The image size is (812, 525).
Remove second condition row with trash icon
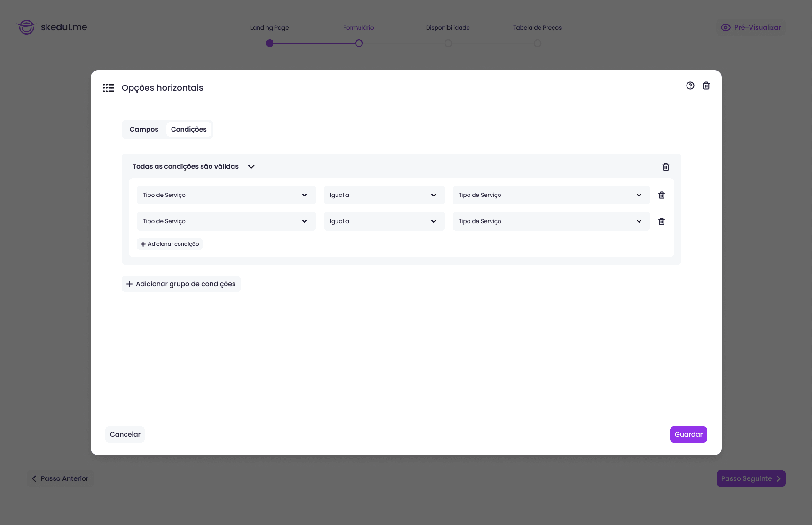[662, 221]
